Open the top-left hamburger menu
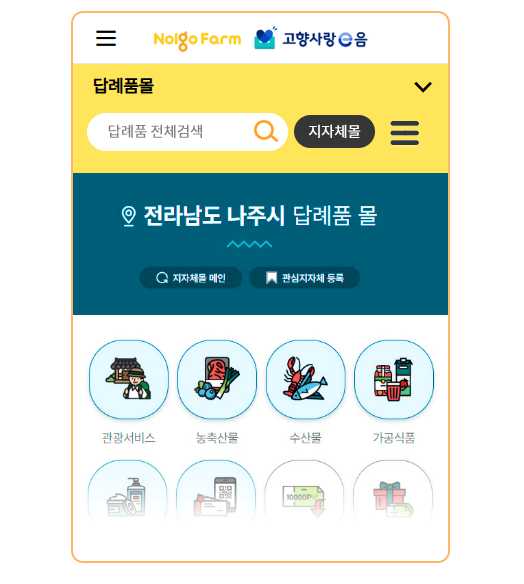Viewport: 524px width, 584px height. pyautogui.click(x=106, y=38)
